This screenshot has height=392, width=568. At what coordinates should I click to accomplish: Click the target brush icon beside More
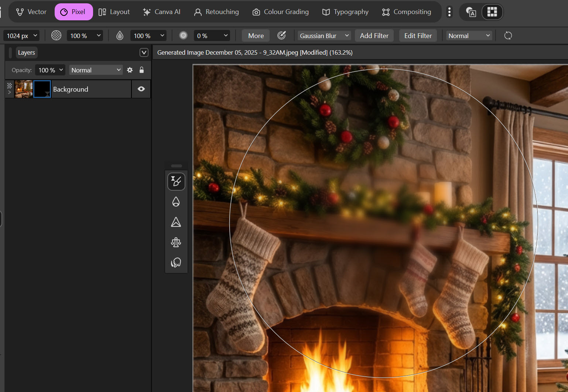tap(281, 35)
